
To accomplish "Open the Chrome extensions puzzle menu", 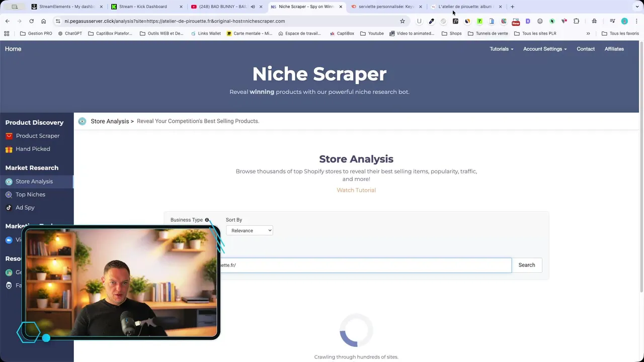I will tap(576, 21).
